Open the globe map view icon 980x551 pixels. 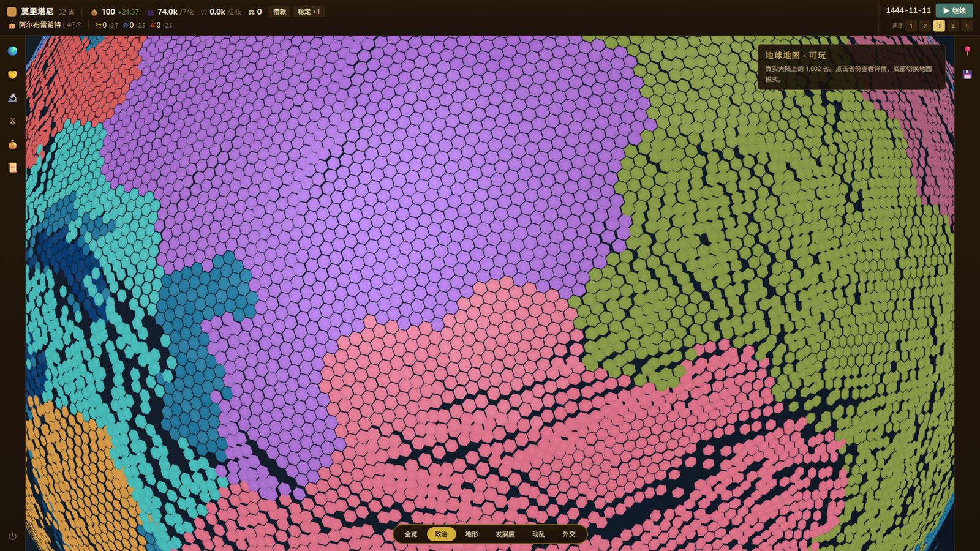(x=12, y=51)
